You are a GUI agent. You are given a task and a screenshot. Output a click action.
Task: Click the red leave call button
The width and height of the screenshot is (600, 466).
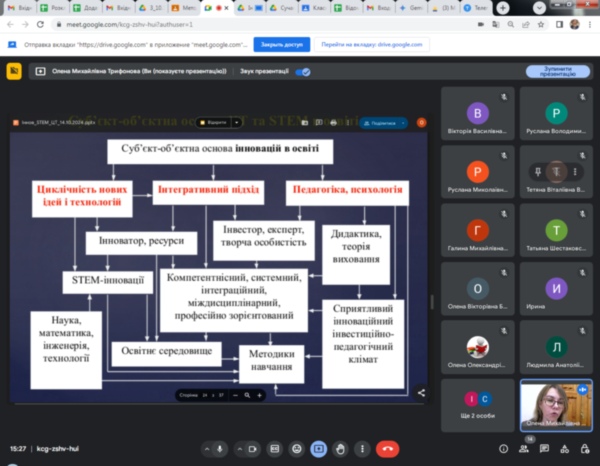pos(387,449)
